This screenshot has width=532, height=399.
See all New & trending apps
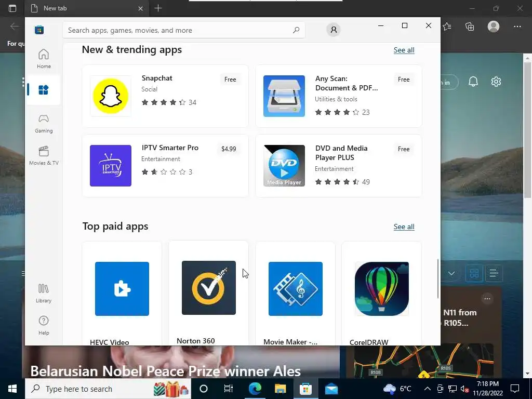pyautogui.click(x=404, y=50)
